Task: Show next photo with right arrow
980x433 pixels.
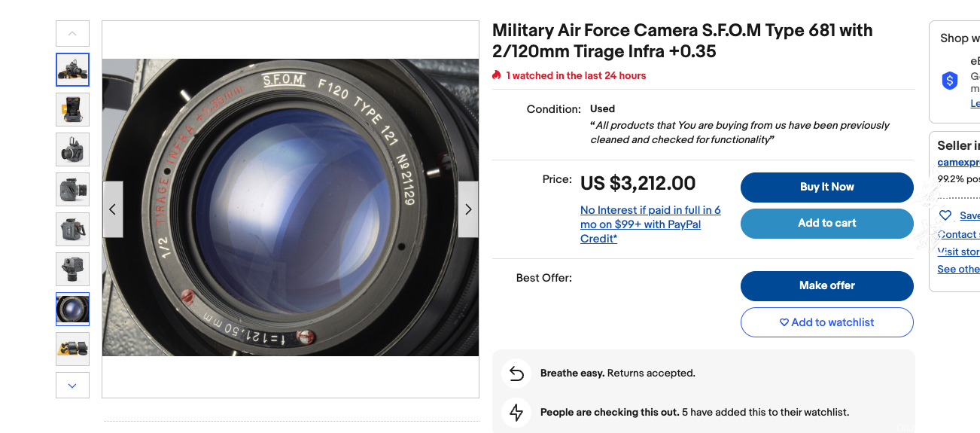Action: click(x=468, y=209)
